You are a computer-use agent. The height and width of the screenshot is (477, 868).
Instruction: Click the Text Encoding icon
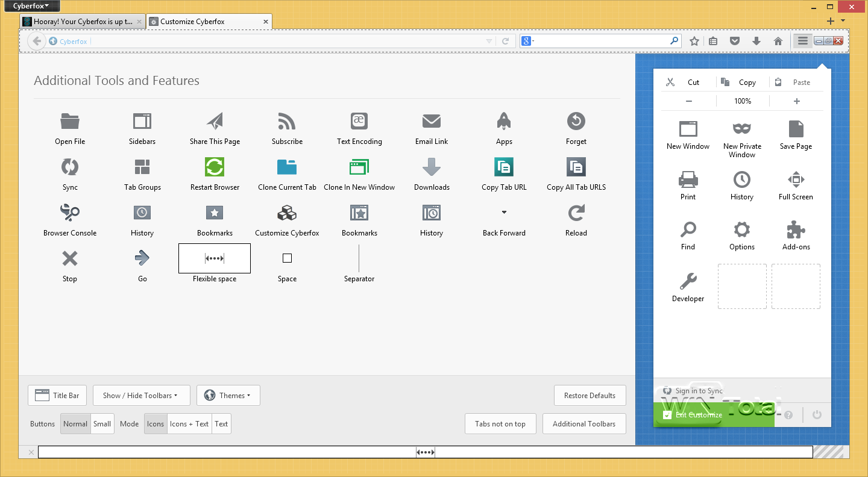359,121
